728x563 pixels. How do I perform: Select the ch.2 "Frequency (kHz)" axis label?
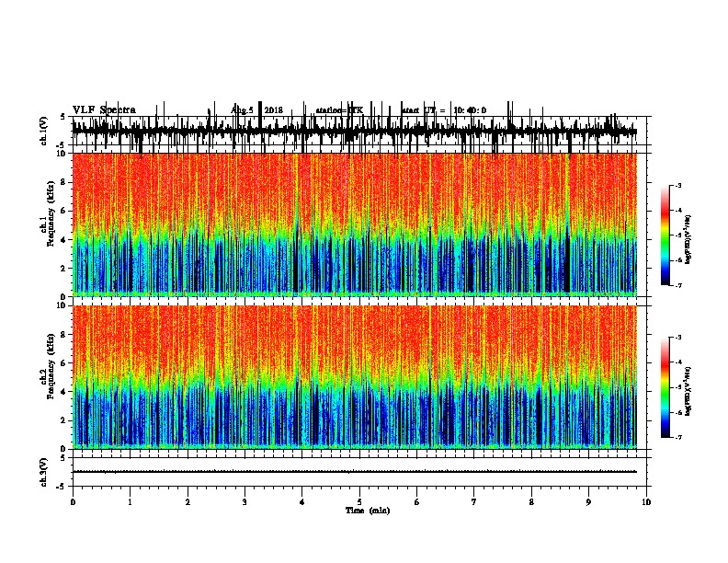pos(51,366)
